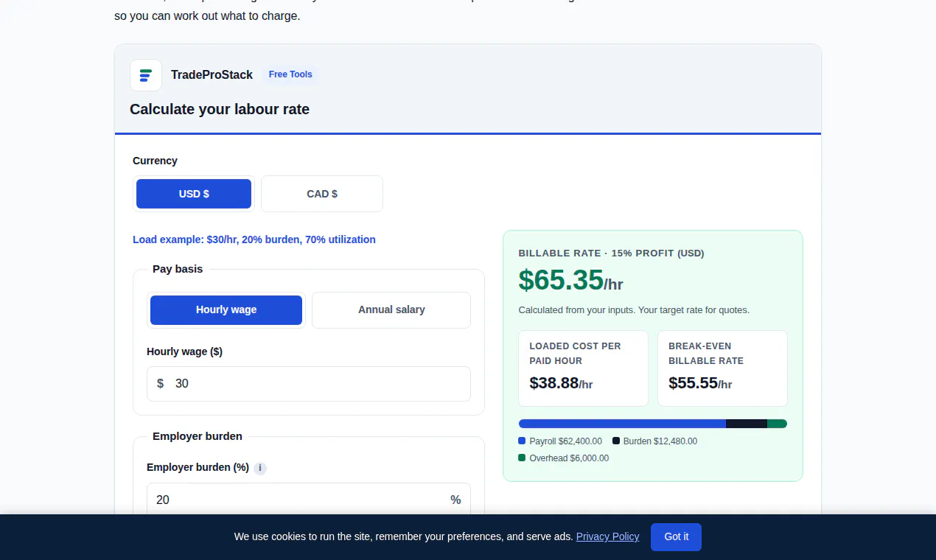
Task: Click the Calculate your labour rate heading
Action: point(220,110)
